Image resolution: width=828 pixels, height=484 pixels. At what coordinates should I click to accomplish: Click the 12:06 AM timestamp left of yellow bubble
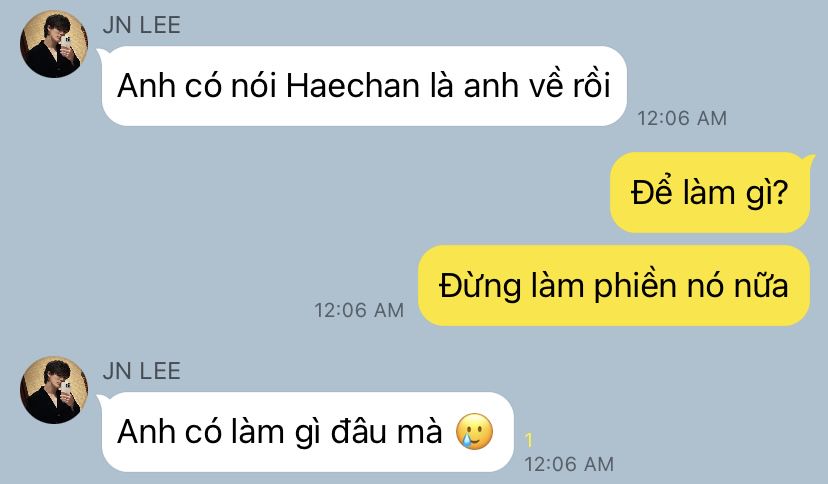click(x=359, y=310)
